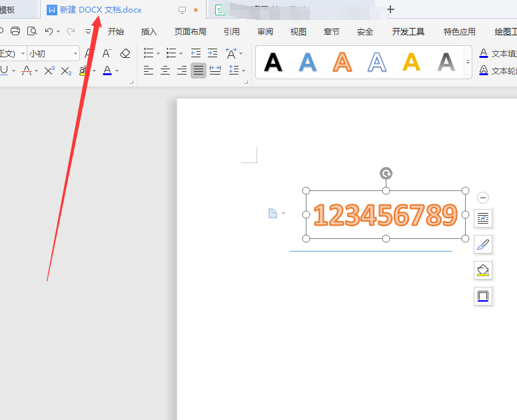Image resolution: width=517 pixels, height=420 pixels.
Task: Toggle center paragraph alignment
Action: tap(165, 71)
